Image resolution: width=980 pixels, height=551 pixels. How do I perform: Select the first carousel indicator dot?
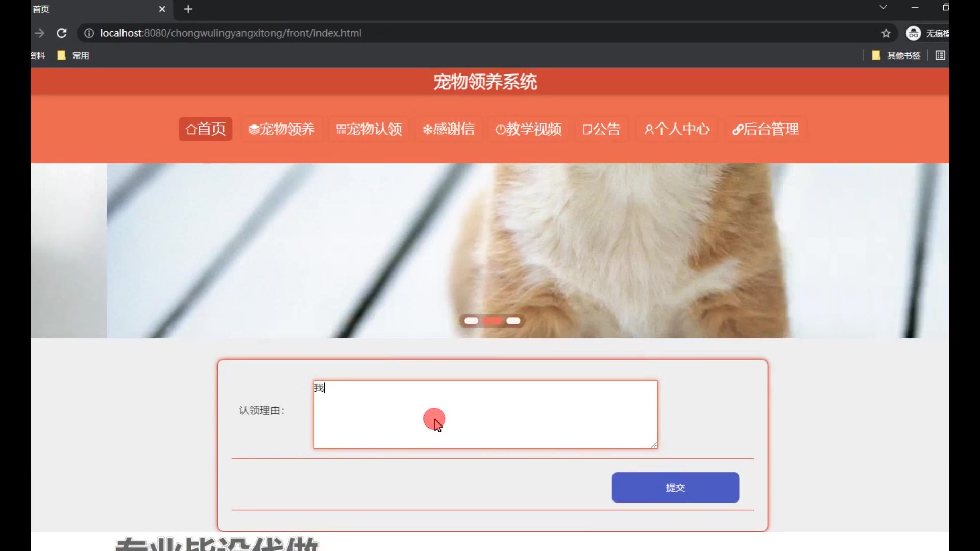click(471, 321)
